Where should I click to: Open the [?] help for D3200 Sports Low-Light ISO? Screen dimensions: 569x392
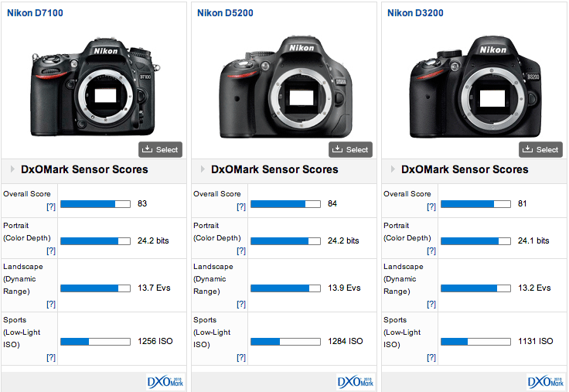pos(431,357)
